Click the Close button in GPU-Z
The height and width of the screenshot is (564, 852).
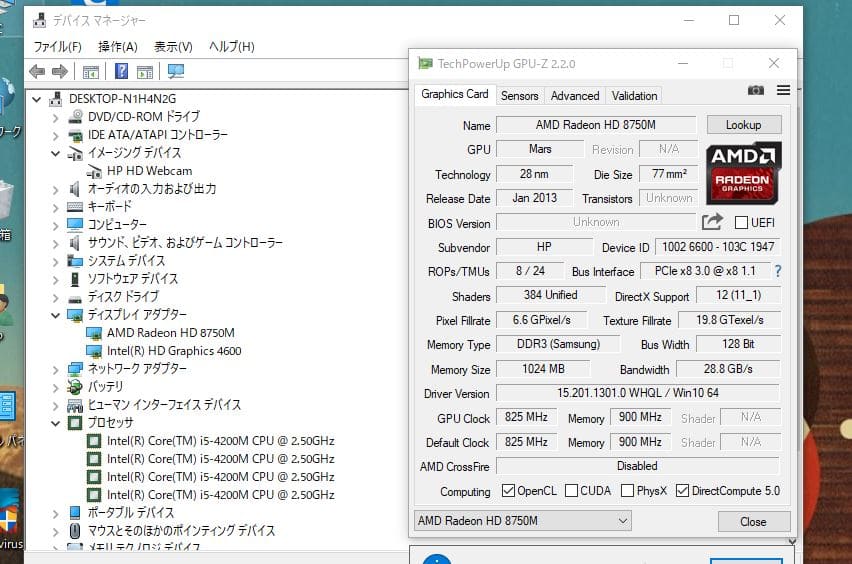[x=754, y=522]
